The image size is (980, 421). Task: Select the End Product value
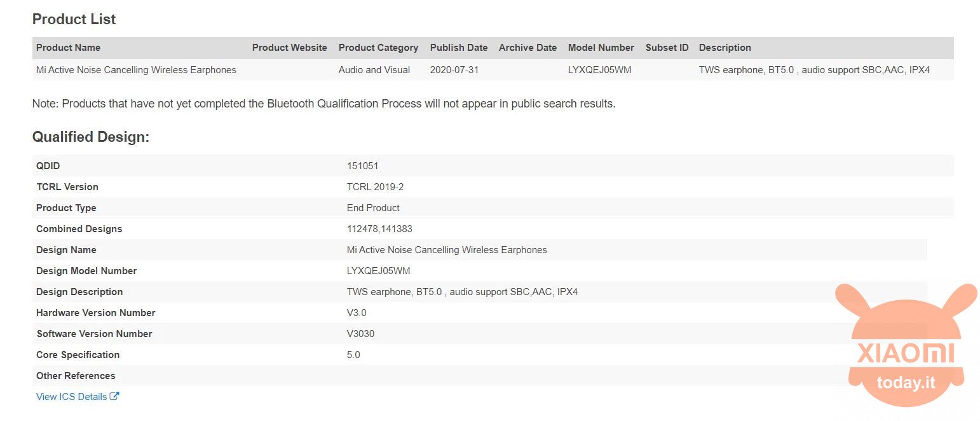[373, 208]
